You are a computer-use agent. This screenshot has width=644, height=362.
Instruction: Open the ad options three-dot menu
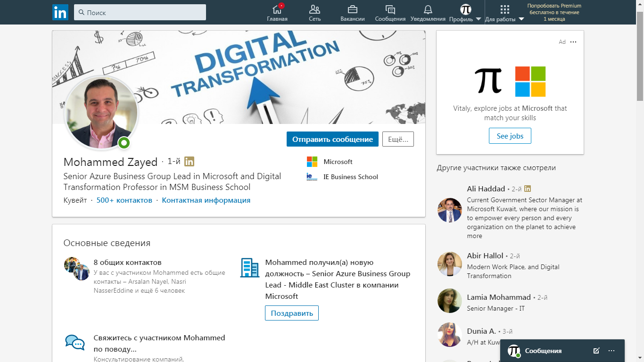point(573,42)
